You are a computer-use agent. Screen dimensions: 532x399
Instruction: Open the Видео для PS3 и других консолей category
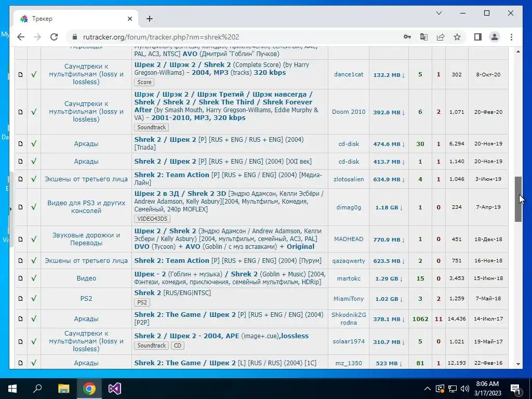[86, 207]
